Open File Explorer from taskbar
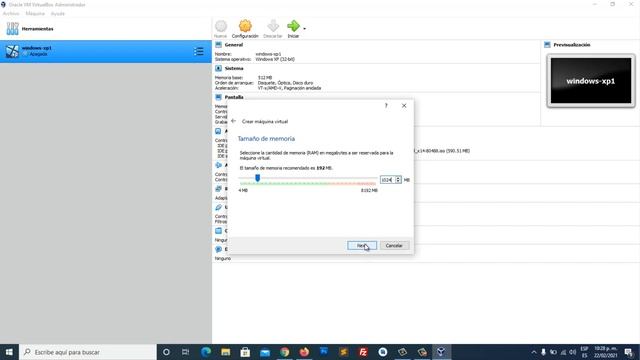Viewport: 640px width, 360px height. (x=225, y=352)
